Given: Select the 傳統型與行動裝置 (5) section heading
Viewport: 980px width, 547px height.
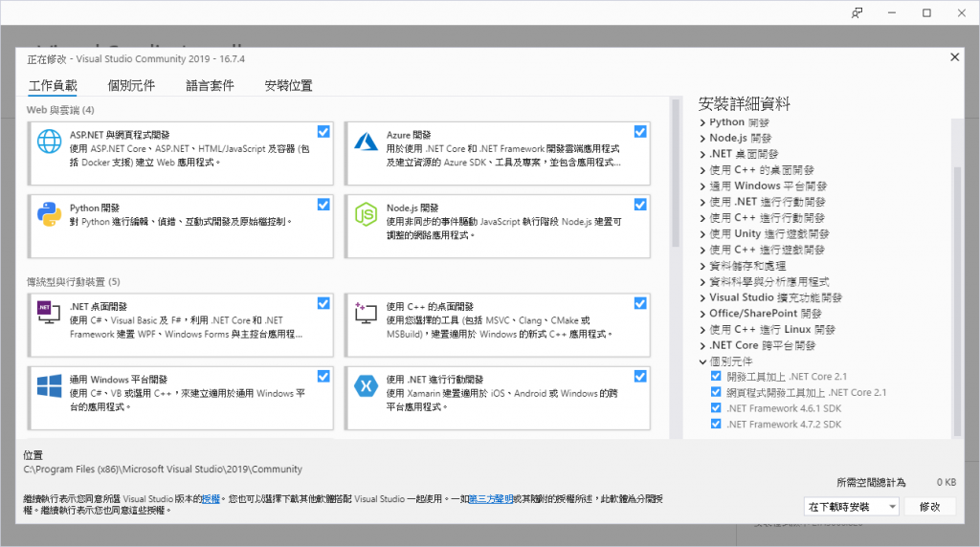Looking at the screenshot, I should click(73, 281).
